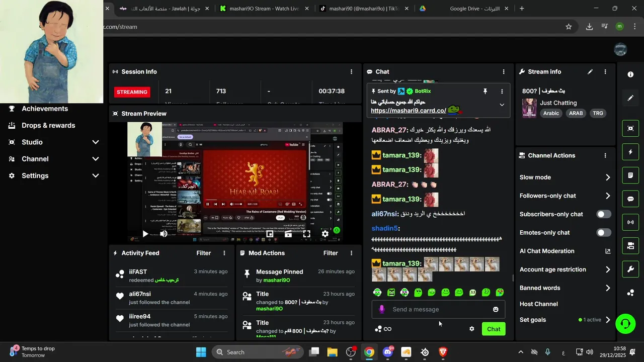Open info icon in right sidebar
Screen dimensions: 644x362
point(630,74)
